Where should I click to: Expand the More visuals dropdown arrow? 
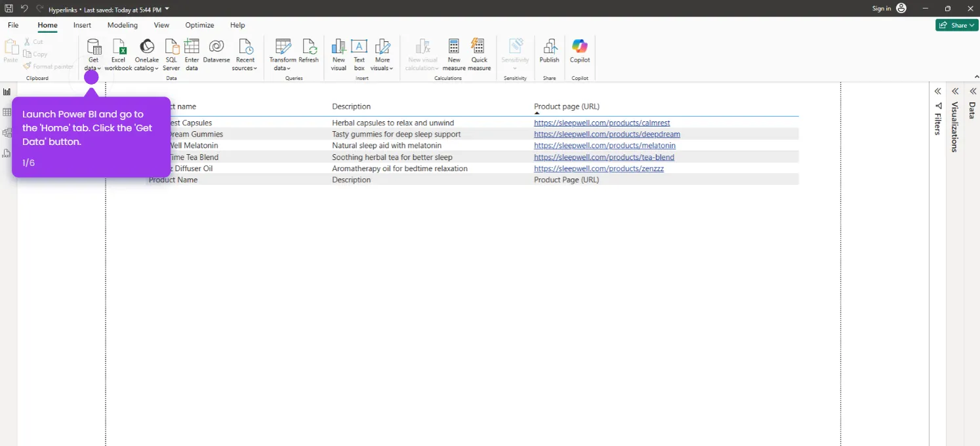coord(391,69)
